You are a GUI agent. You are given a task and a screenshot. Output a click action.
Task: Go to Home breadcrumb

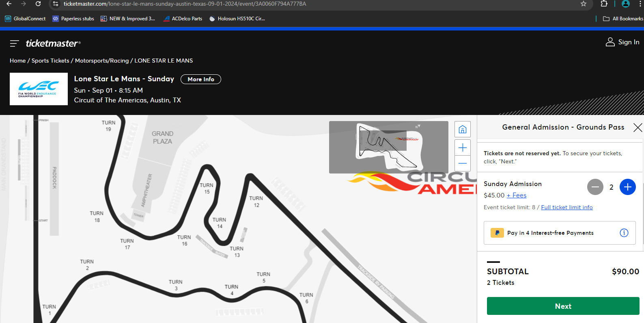pyautogui.click(x=18, y=61)
